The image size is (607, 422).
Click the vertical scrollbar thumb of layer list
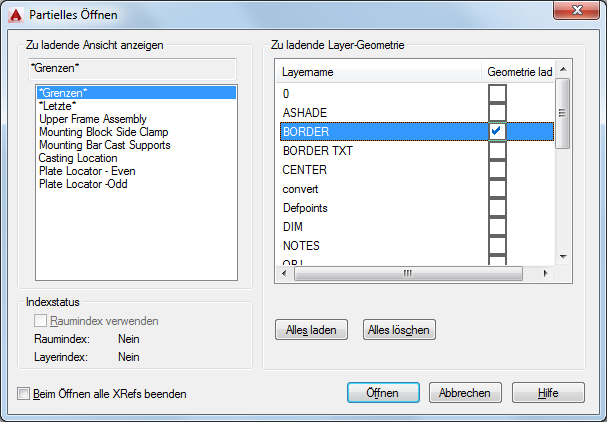[563, 113]
